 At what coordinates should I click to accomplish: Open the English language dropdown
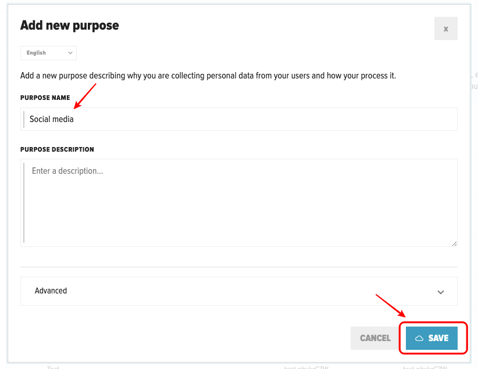(48, 53)
